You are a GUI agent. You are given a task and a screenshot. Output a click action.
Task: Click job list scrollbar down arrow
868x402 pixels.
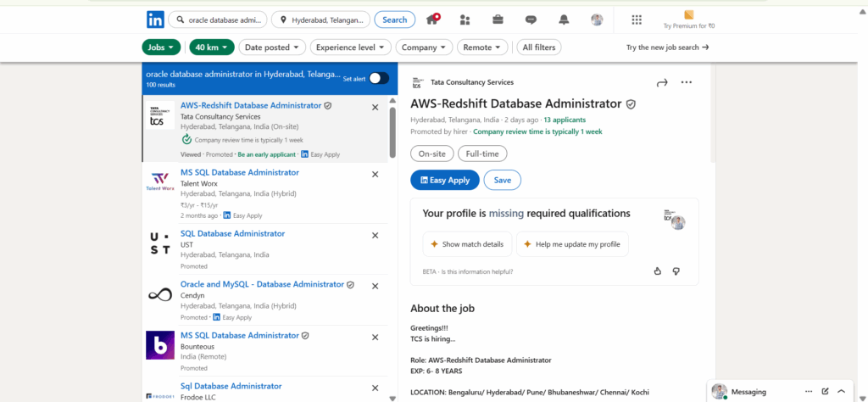392,398
